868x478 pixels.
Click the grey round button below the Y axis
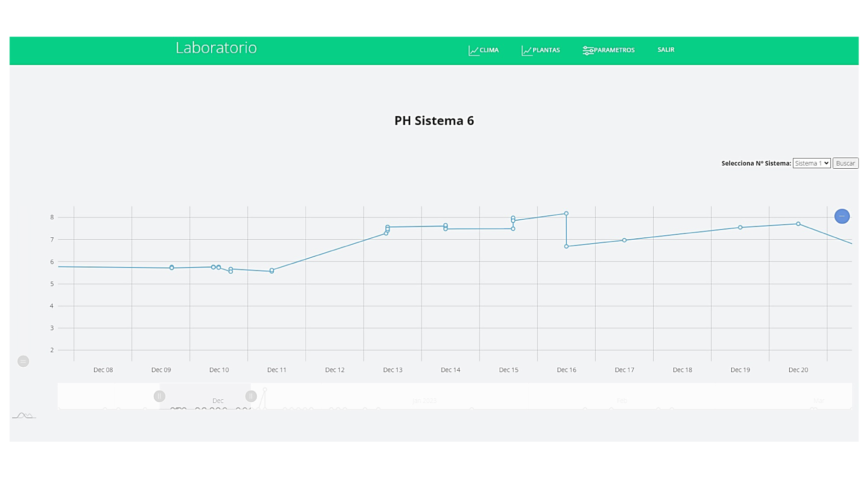point(23,361)
